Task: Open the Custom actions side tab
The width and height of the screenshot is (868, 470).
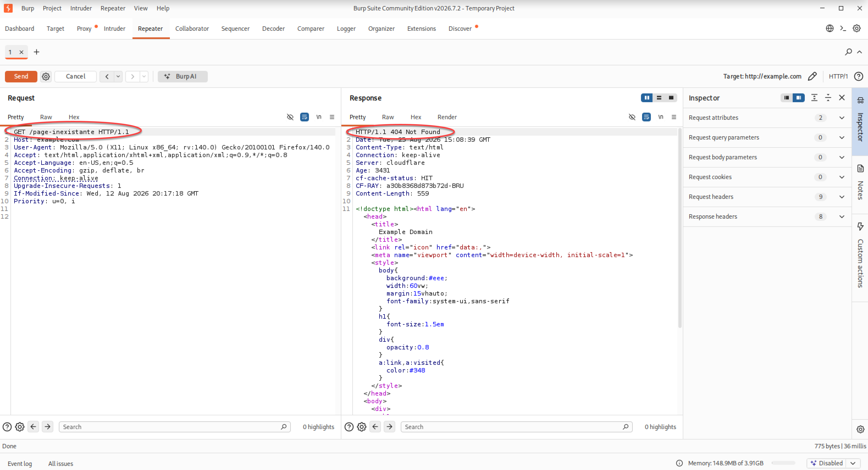Action: (860, 258)
